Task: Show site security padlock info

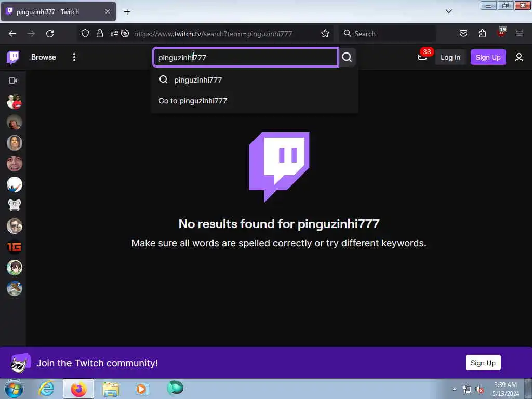Action: (99, 33)
